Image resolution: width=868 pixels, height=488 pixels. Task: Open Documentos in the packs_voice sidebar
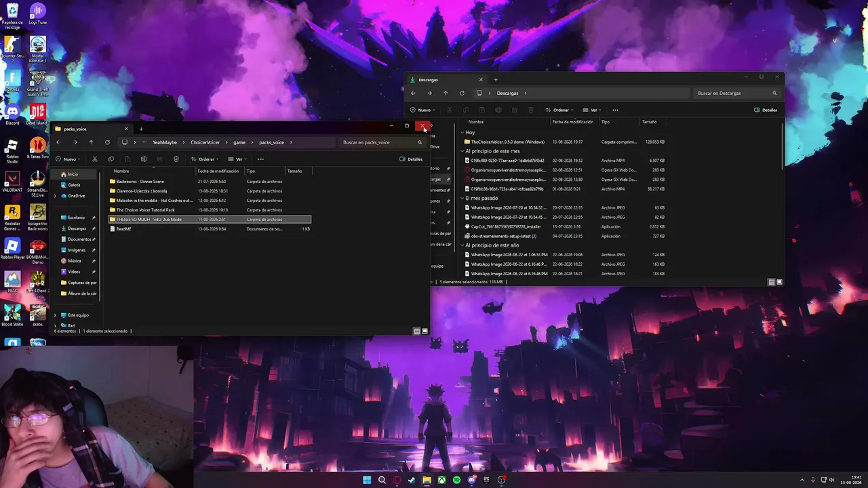(x=79, y=239)
